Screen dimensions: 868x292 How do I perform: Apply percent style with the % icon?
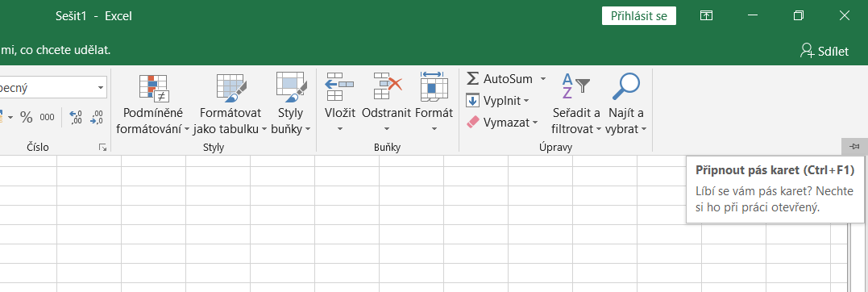26,117
